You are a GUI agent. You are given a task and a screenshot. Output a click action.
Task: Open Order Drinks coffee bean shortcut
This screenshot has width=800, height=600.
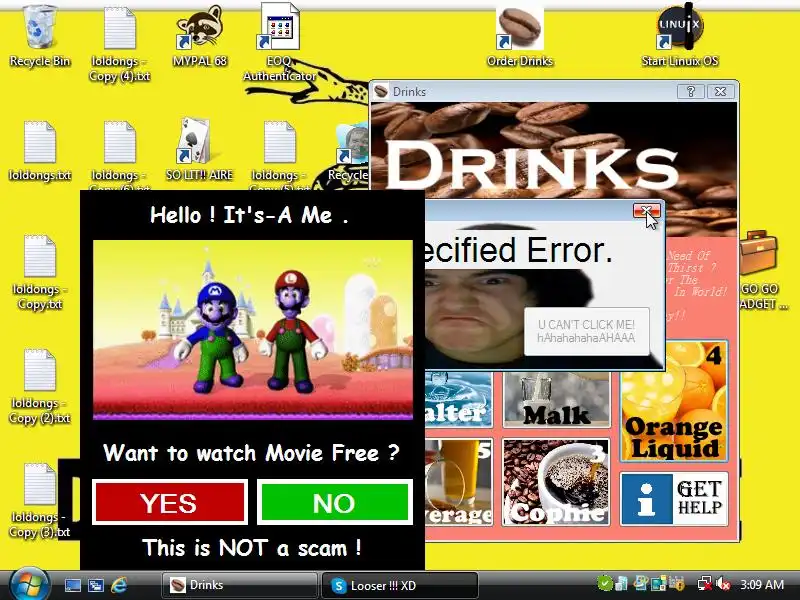coord(519,36)
